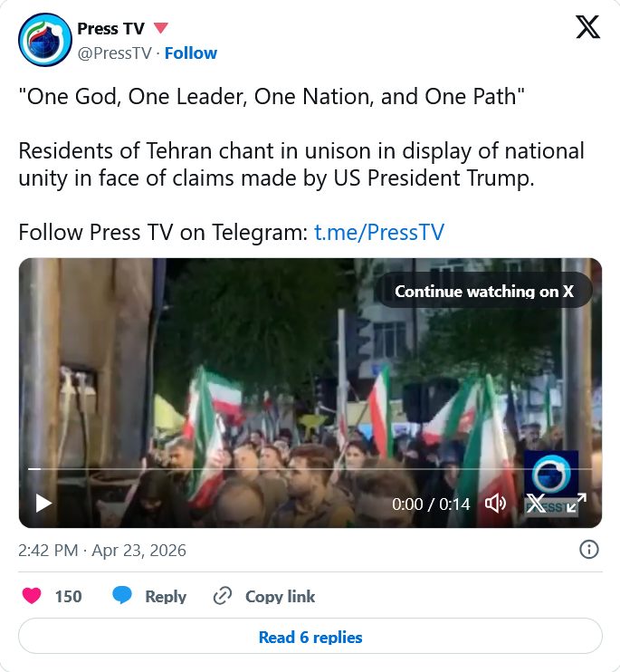The width and height of the screenshot is (620, 672).
Task: Click the chain link copy icon
Action: (x=223, y=596)
